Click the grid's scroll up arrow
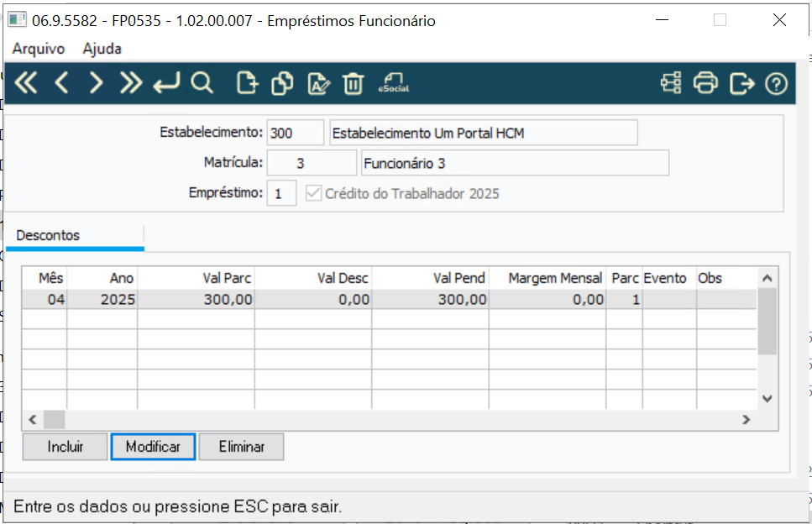The width and height of the screenshot is (812, 524). (x=767, y=278)
